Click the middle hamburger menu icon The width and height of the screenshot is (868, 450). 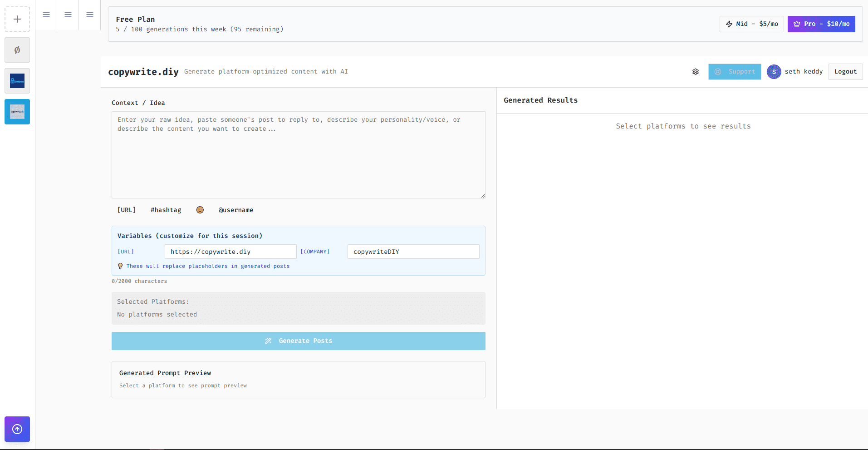(68, 15)
